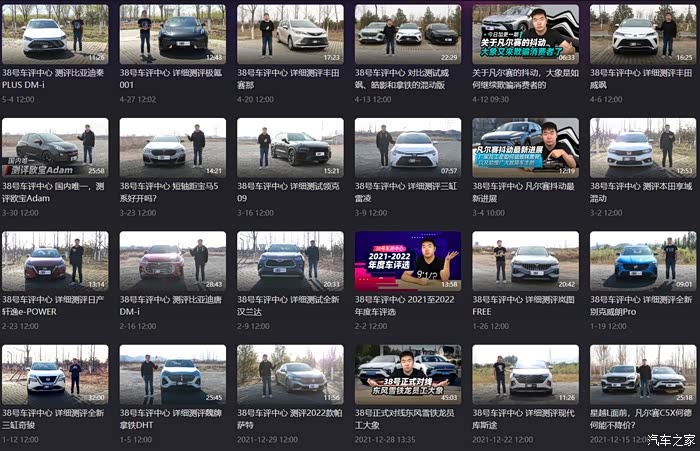Click title '38号车评中心 详细测评岚图FREE'
This screenshot has width=700, height=451.
point(524,305)
